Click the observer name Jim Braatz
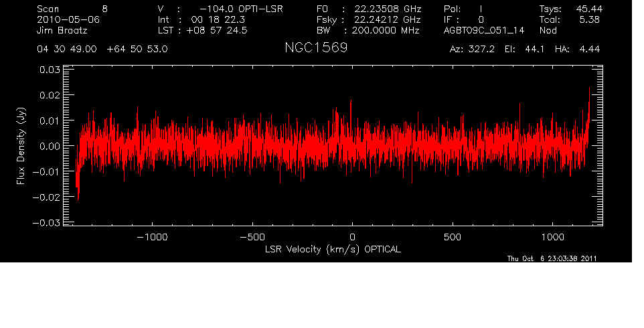Viewport: 644px width, 328px height. coord(62,31)
